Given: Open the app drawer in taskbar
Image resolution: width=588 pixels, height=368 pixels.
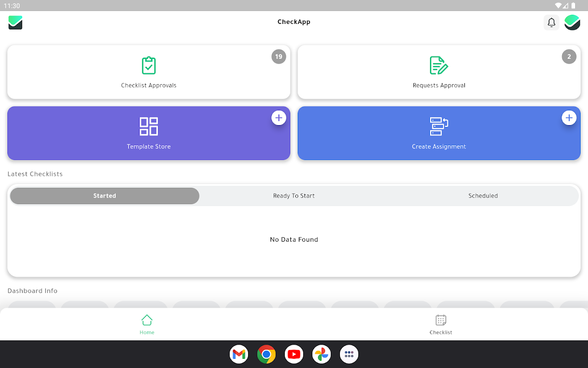Looking at the screenshot, I should (x=349, y=354).
